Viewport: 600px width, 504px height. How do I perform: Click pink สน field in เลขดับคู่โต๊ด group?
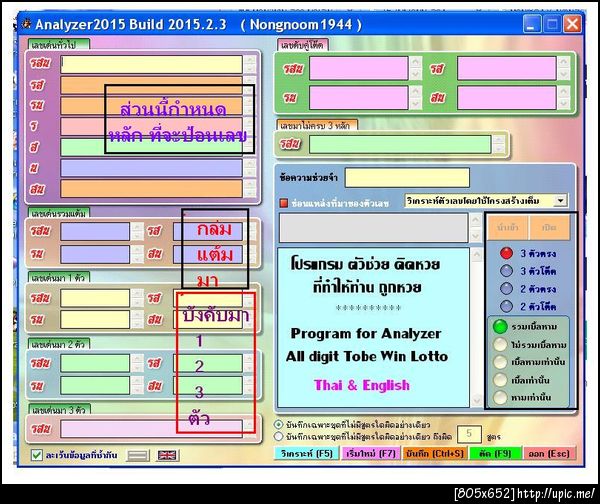507,98
